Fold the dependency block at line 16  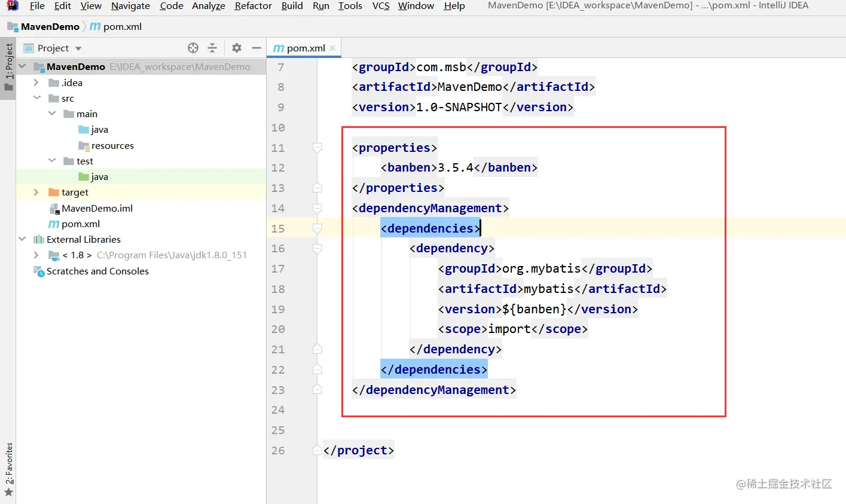[317, 248]
